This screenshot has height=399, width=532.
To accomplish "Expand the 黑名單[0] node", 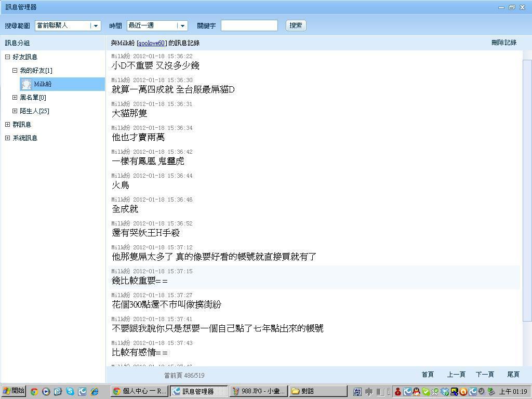I will (x=15, y=97).
